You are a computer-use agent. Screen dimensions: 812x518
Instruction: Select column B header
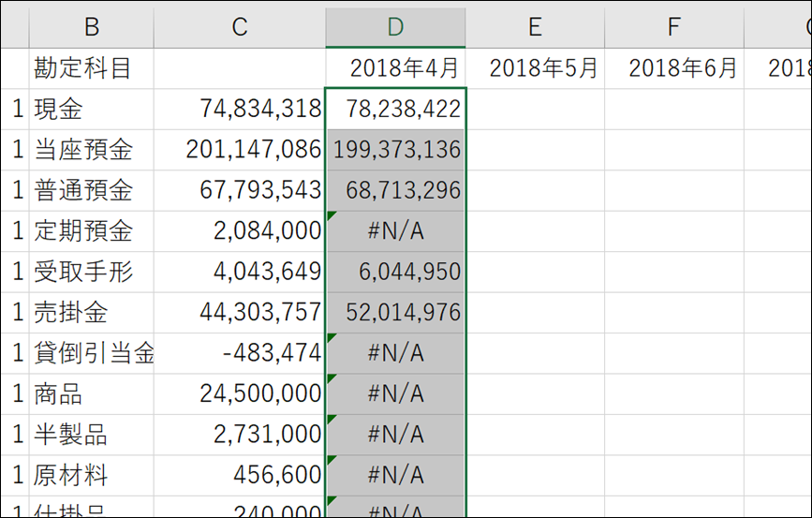tap(92, 27)
